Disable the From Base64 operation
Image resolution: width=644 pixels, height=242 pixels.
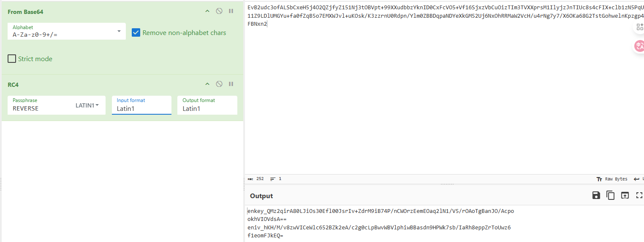(219, 11)
